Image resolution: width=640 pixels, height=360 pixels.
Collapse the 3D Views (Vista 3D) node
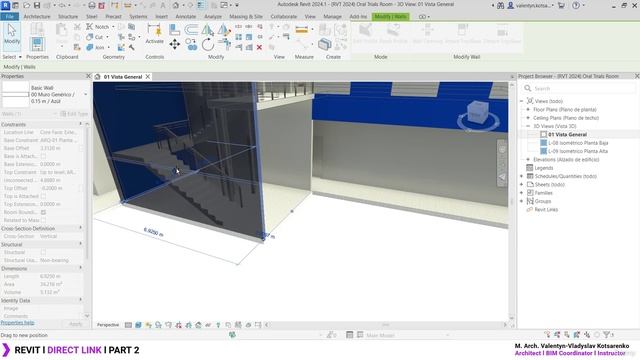pyautogui.click(x=528, y=126)
